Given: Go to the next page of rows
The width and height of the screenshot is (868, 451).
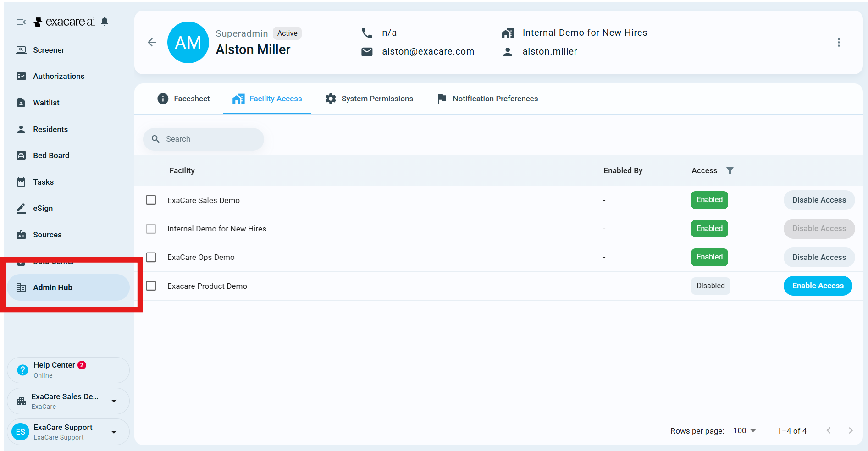Looking at the screenshot, I should pos(851,430).
